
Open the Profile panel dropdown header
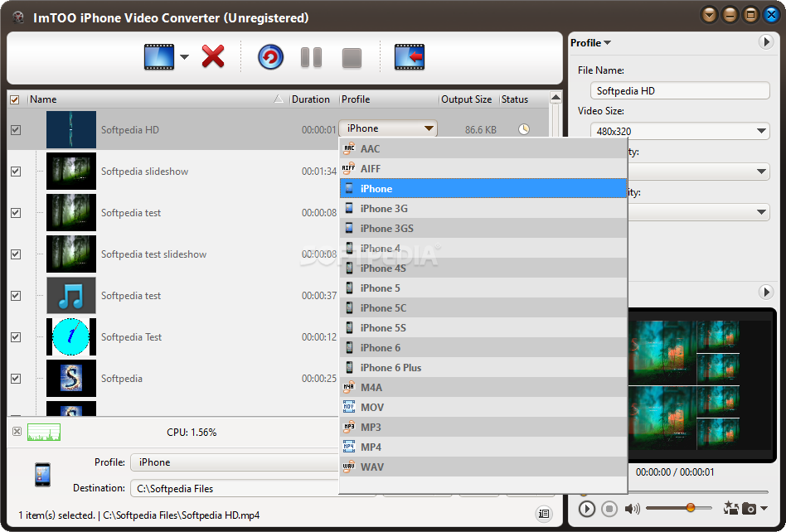coord(590,43)
